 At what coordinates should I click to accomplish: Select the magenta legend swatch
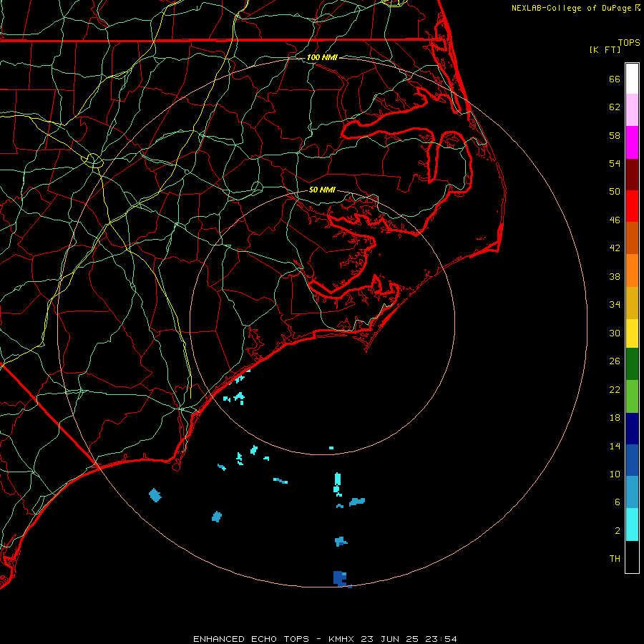632,142
